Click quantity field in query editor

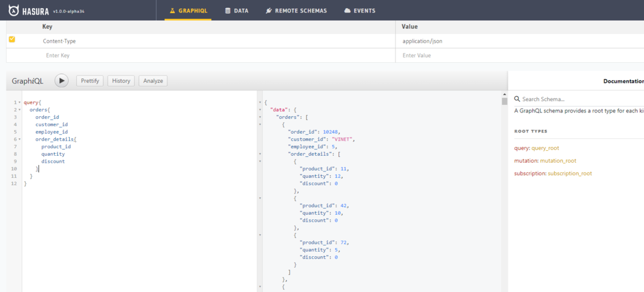tap(53, 154)
